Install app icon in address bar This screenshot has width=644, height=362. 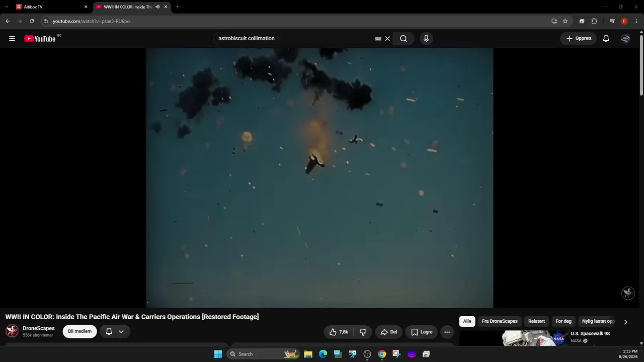554,21
